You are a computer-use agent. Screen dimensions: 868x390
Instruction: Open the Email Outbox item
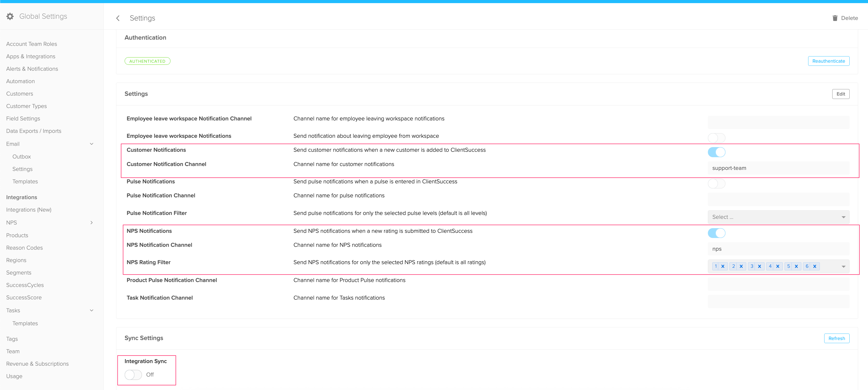click(x=22, y=157)
